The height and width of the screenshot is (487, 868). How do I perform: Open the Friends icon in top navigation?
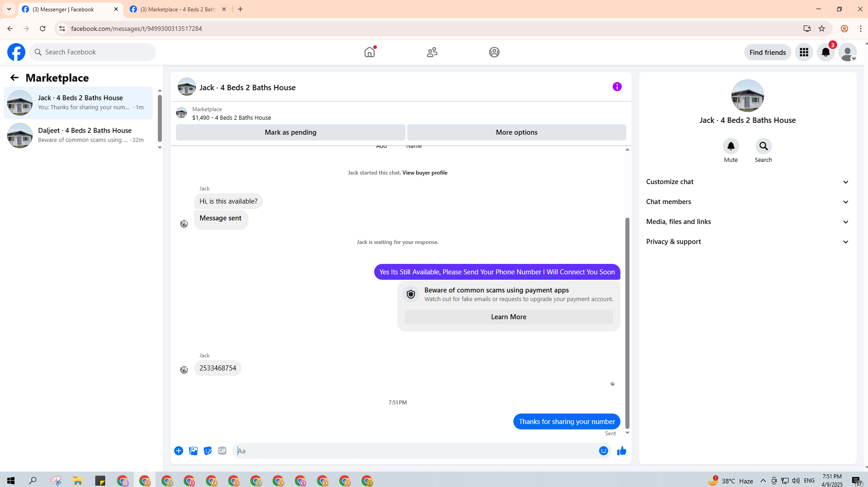tap(432, 52)
